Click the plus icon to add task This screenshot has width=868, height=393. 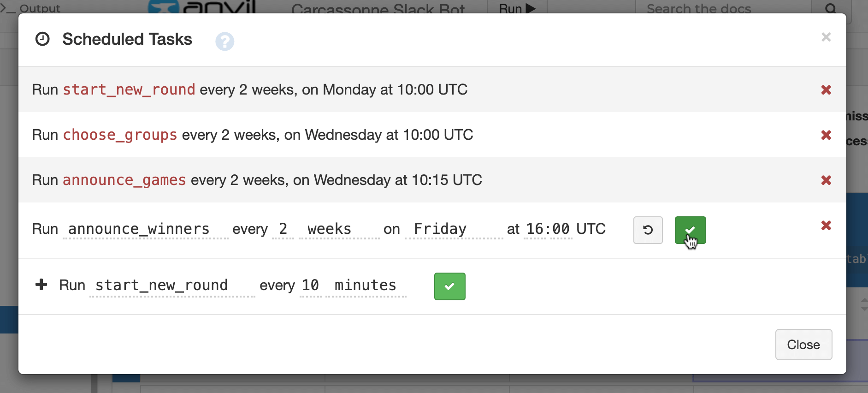click(41, 285)
